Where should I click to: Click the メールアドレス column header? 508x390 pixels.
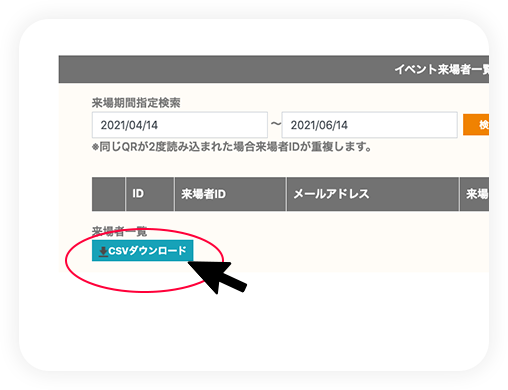click(373, 194)
